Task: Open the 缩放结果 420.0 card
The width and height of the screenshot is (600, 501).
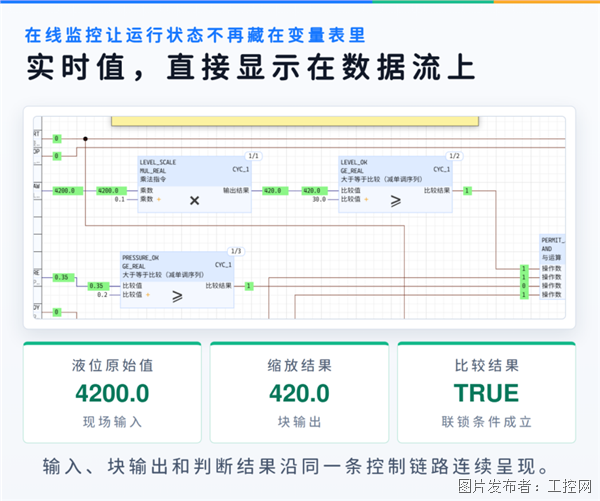Action: (x=299, y=393)
